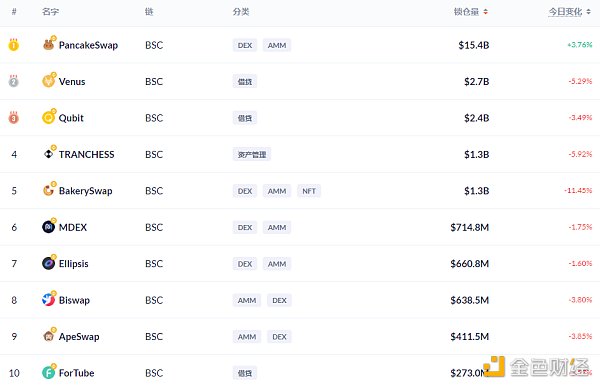Select the MDEX dark circular logo

tap(49, 227)
